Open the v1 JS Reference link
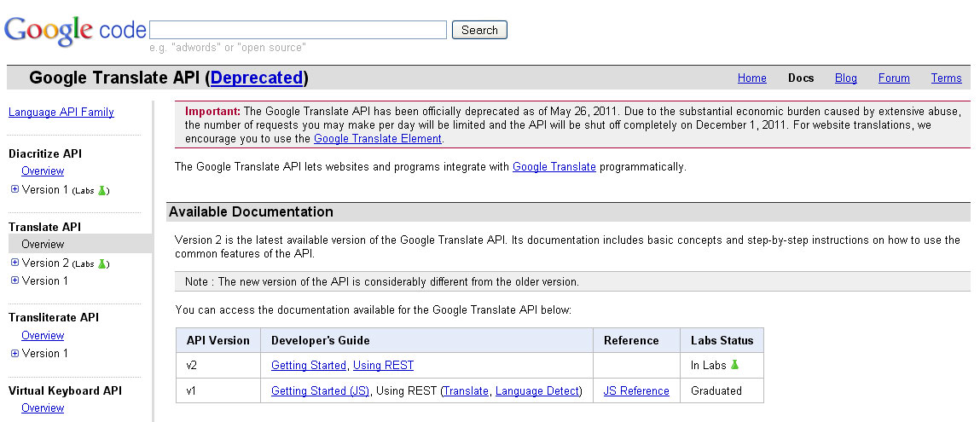Viewport: 980px width, 422px height. click(x=636, y=390)
